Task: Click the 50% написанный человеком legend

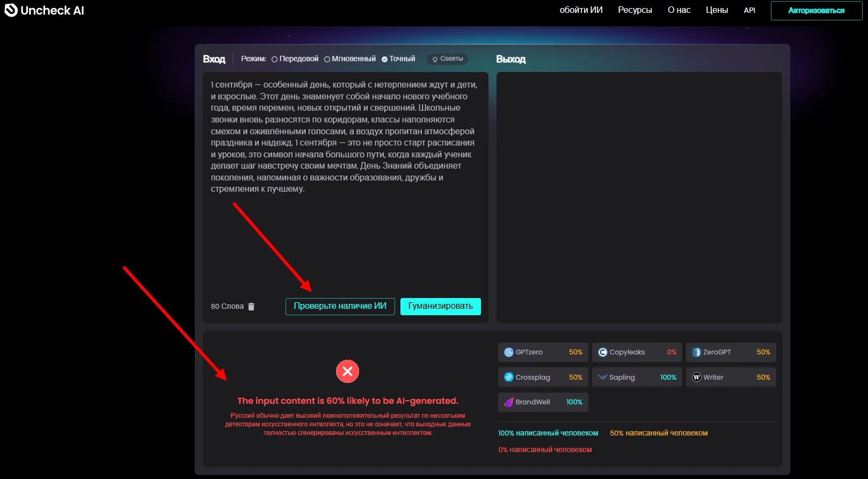Action: click(x=659, y=433)
